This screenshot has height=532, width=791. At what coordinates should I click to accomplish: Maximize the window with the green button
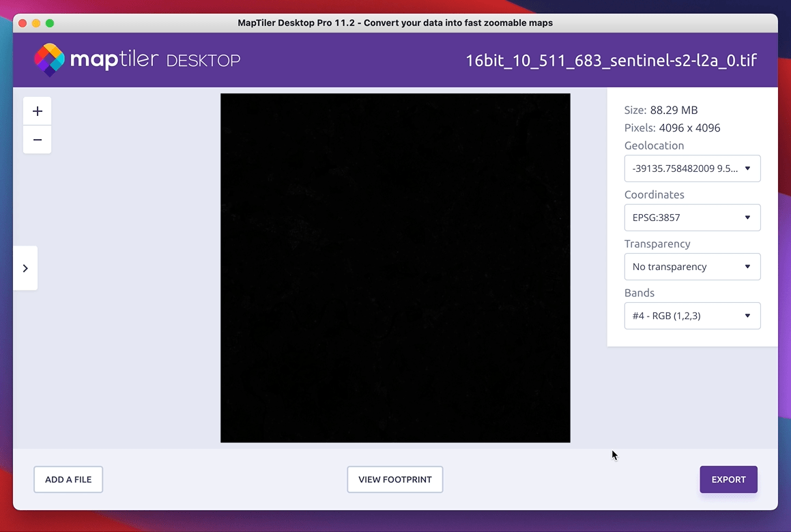pyautogui.click(x=50, y=23)
